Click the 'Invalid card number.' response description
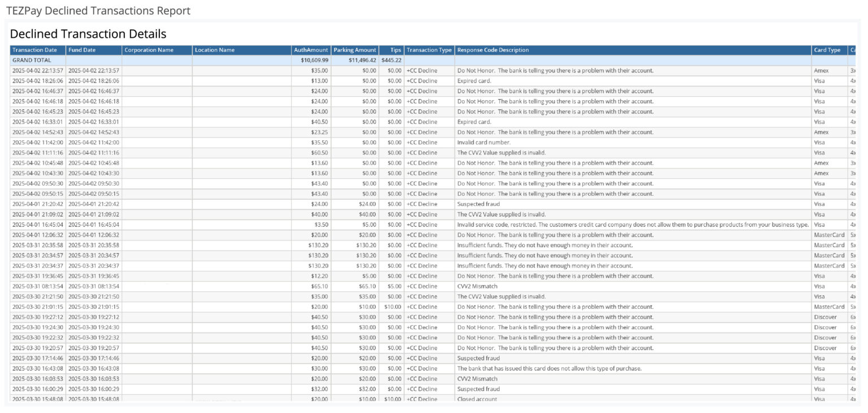 click(x=484, y=143)
